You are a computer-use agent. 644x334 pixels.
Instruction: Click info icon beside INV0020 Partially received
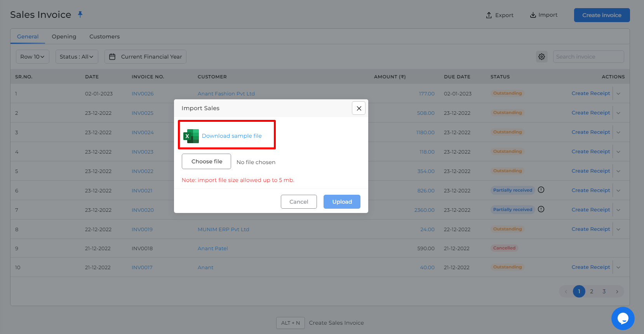[x=541, y=209]
